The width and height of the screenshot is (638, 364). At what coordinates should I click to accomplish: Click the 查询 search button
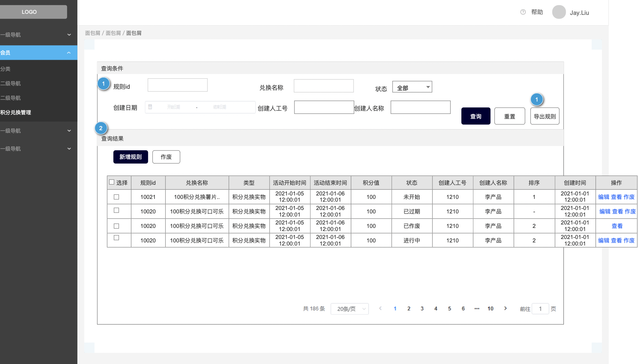(476, 116)
